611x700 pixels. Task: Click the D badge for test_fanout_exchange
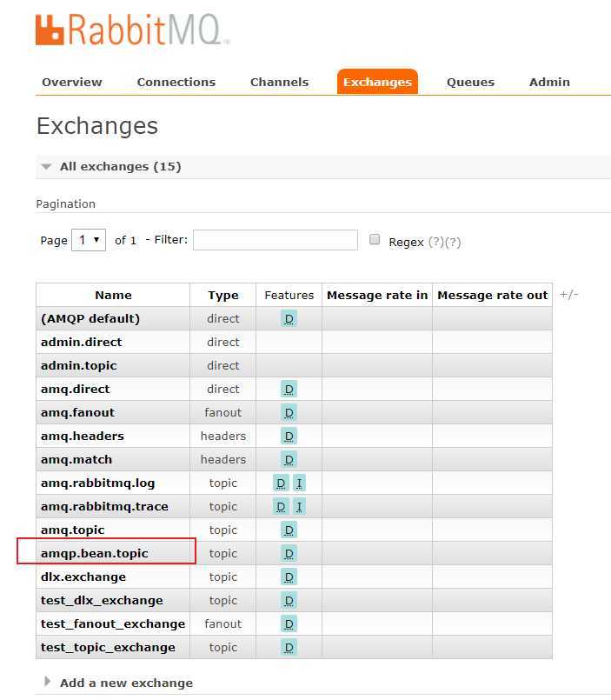289,623
